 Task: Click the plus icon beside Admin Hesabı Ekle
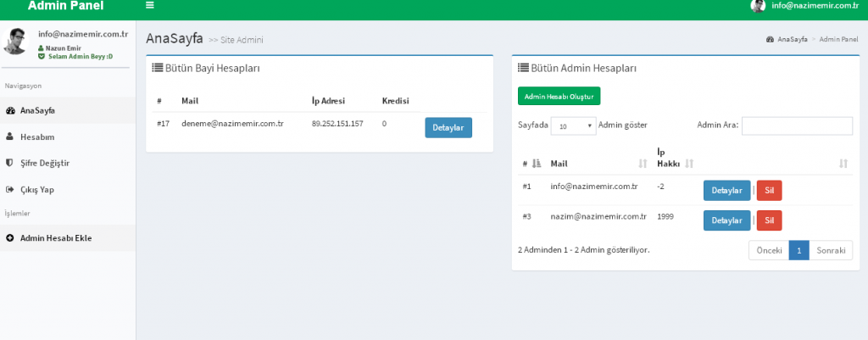(10, 238)
